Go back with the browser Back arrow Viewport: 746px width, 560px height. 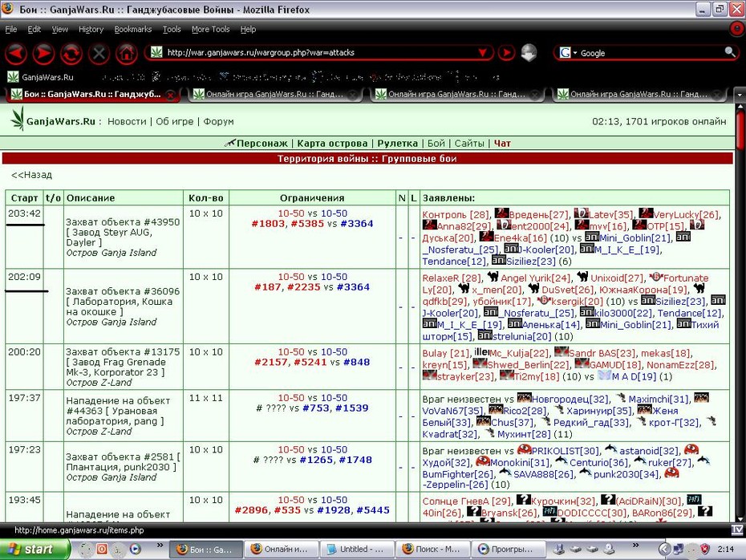16,53
